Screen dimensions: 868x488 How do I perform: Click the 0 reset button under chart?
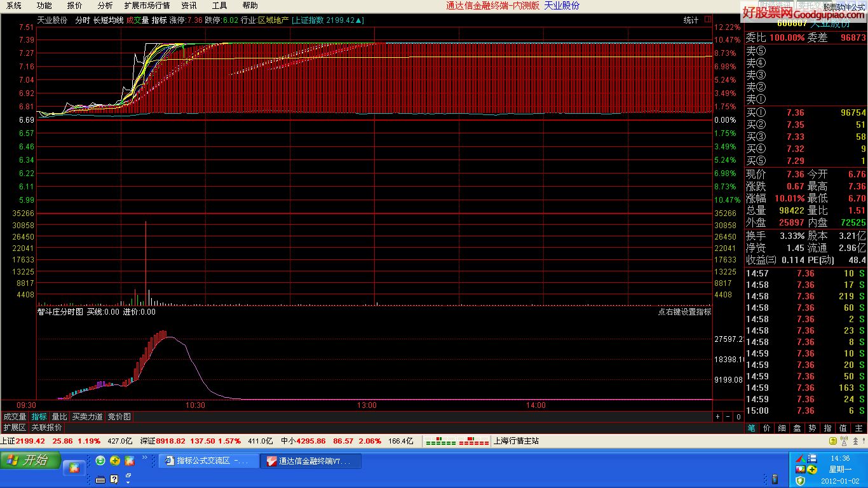click(x=738, y=417)
